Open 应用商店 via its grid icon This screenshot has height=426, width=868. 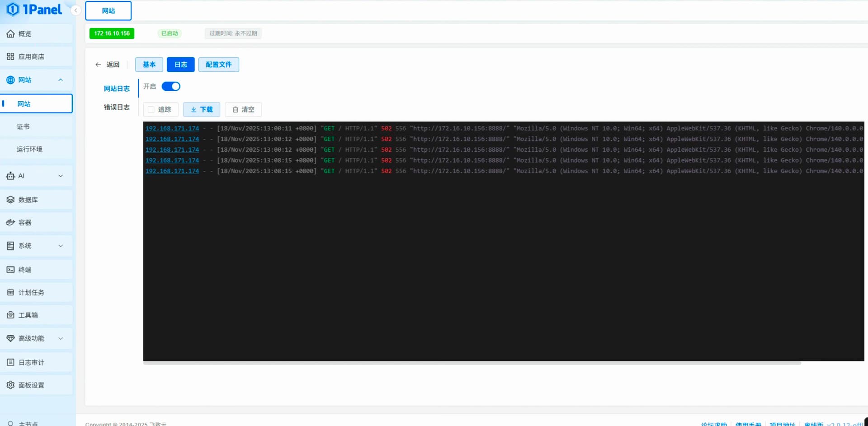[x=10, y=56]
